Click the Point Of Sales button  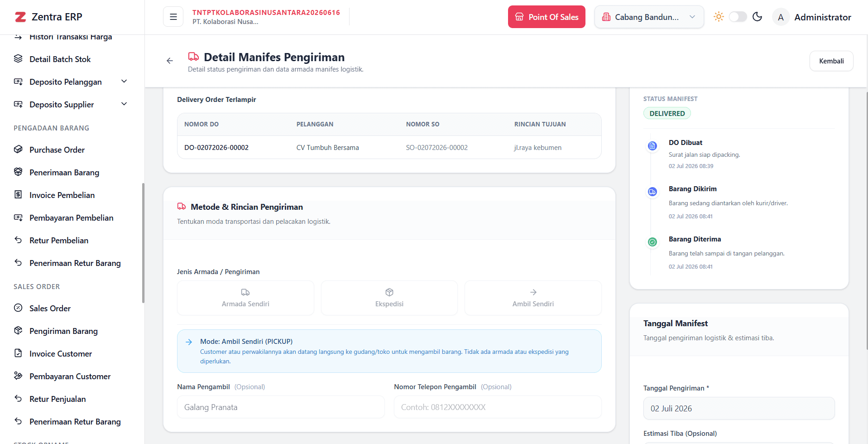tap(547, 17)
